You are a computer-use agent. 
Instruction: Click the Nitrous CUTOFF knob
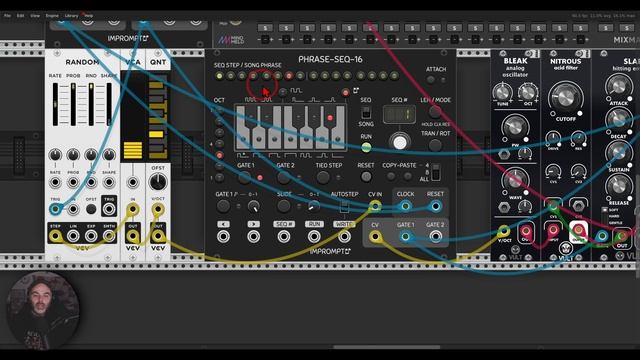tap(565, 98)
